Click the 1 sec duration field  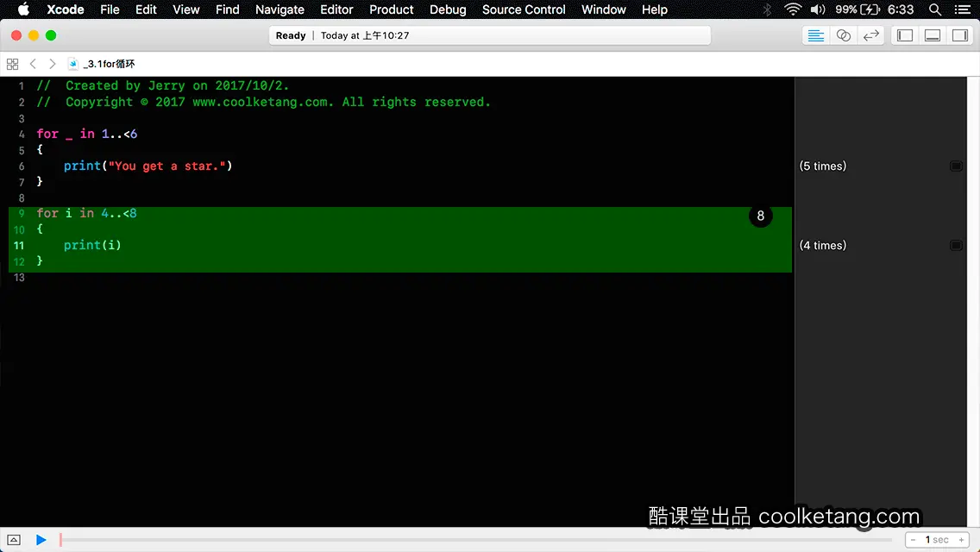click(937, 540)
